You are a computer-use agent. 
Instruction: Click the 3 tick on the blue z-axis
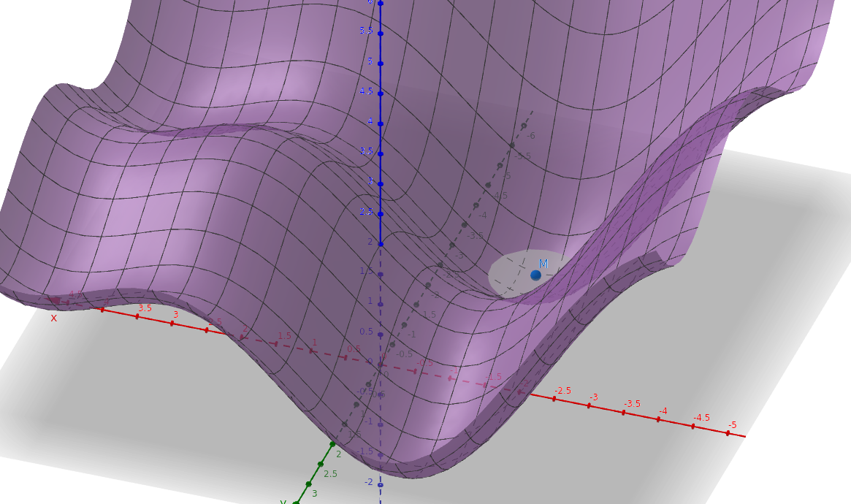(x=381, y=183)
